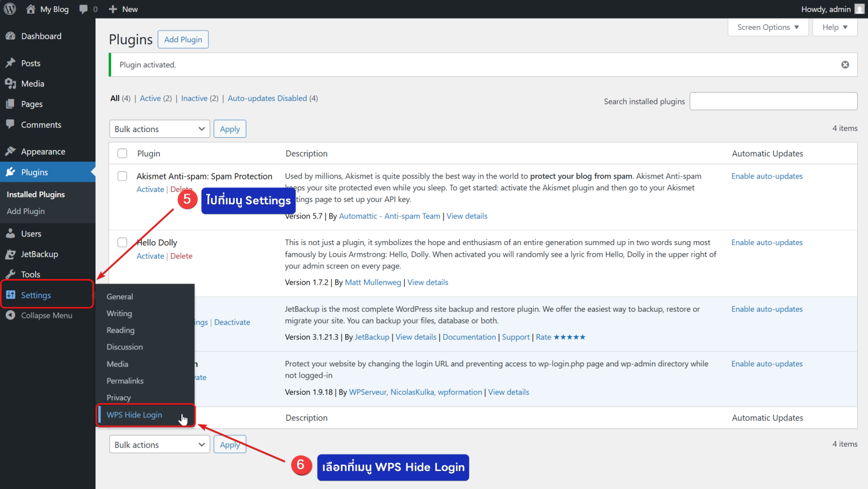Image resolution: width=868 pixels, height=489 pixels.
Task: Click the Search installed plugins field
Action: [x=774, y=101]
